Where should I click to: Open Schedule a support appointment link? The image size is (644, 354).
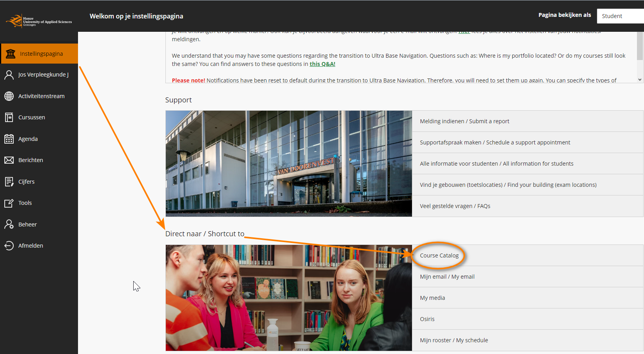pos(528,142)
